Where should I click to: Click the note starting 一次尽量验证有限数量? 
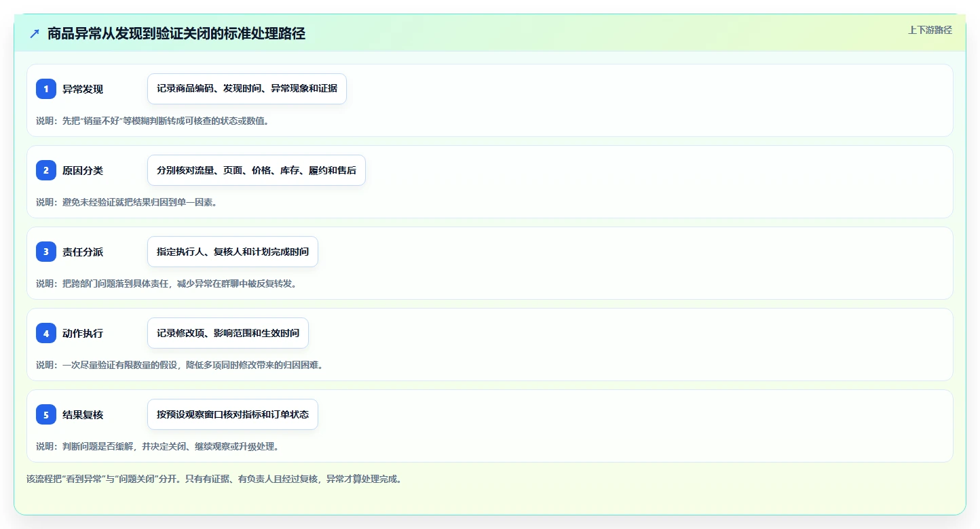tap(180, 365)
